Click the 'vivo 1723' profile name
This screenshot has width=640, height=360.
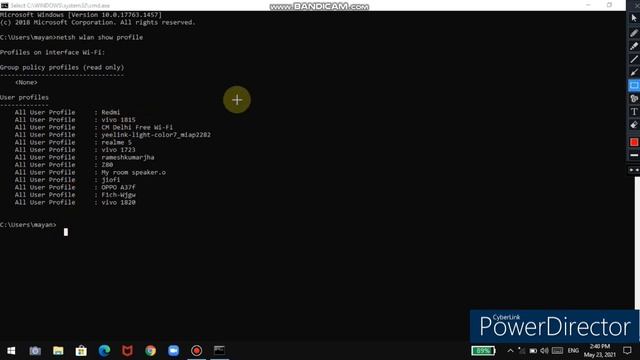[x=118, y=150]
